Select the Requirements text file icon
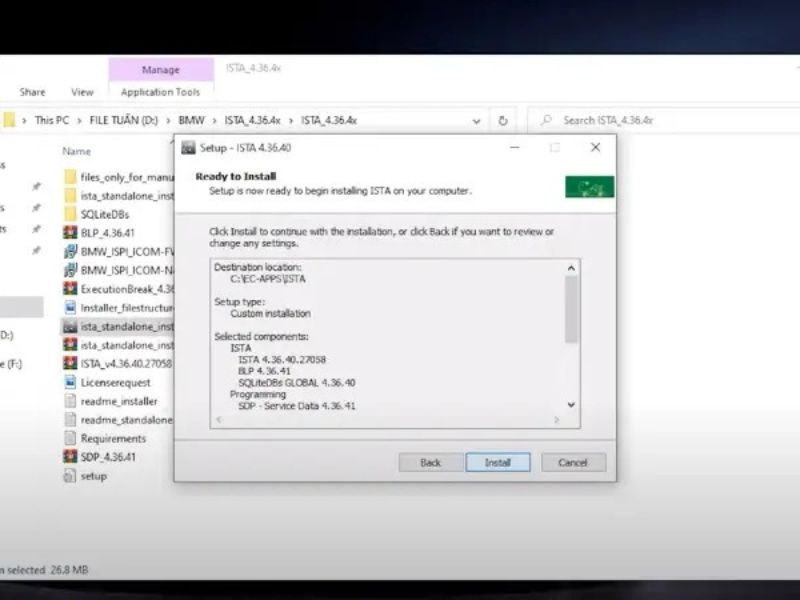This screenshot has height=600, width=800. coord(70,438)
